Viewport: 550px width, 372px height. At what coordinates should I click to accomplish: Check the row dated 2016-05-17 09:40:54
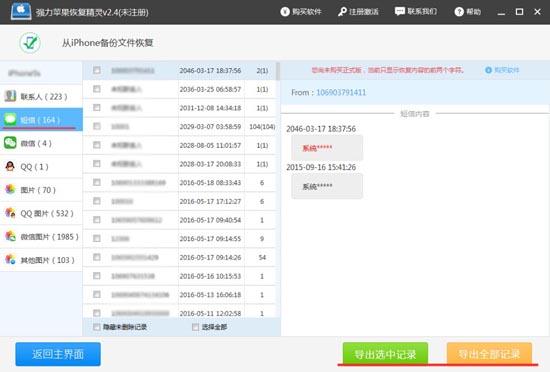tap(97, 220)
